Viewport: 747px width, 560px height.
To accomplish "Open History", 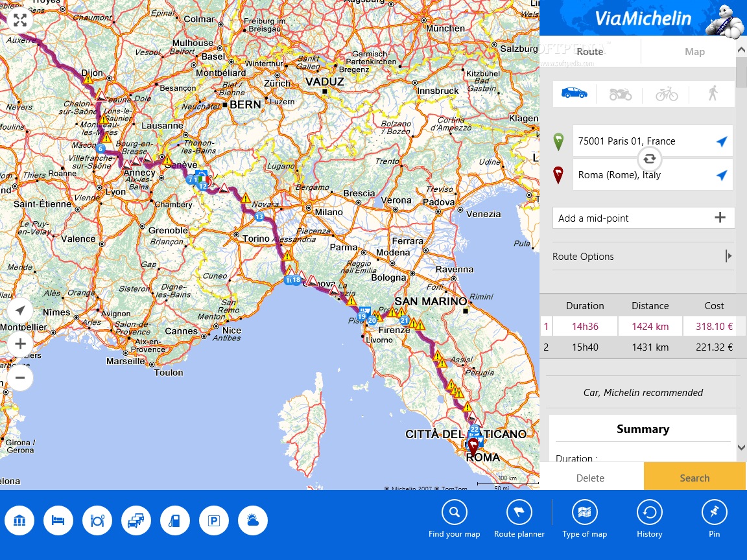I will click(649, 519).
